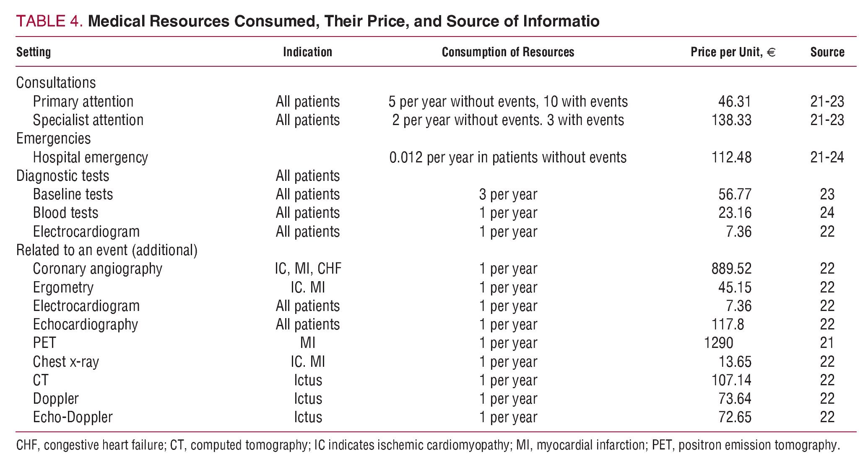Click the Emergencies section heading
The image size is (868, 465).
tap(53, 138)
